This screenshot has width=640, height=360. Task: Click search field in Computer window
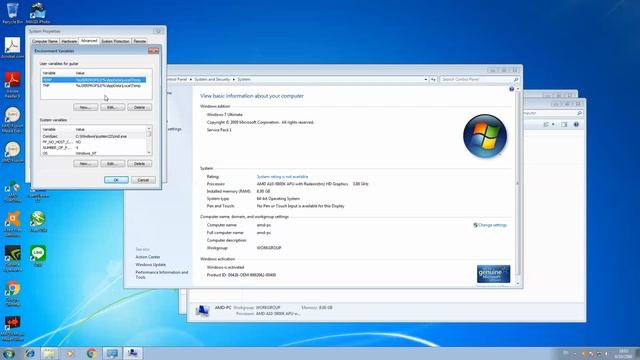coord(553,113)
